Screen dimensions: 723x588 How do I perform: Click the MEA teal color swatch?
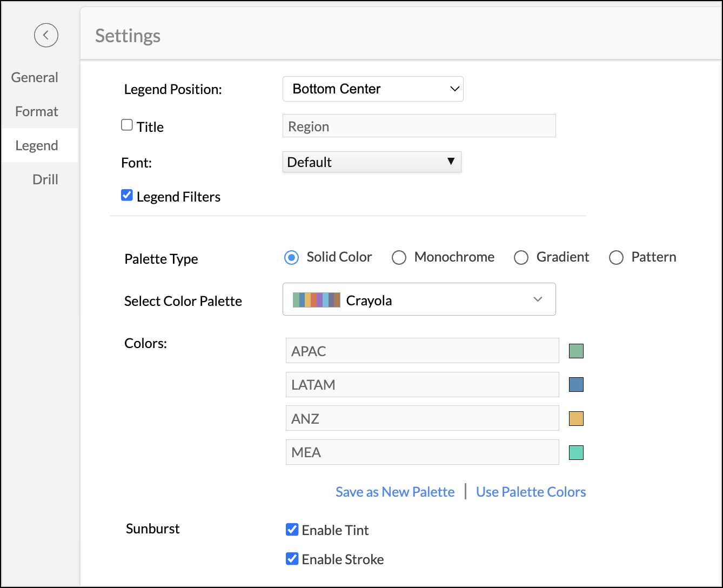click(x=576, y=452)
